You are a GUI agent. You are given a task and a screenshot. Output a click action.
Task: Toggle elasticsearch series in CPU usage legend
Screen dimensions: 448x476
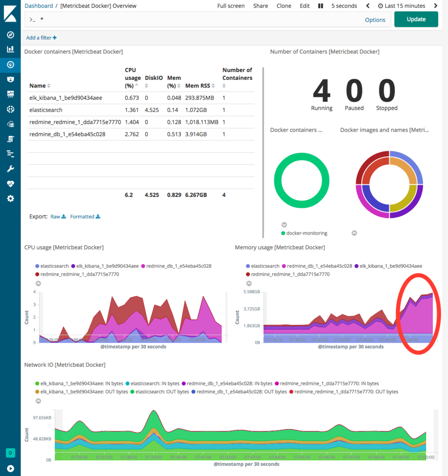[52, 266]
